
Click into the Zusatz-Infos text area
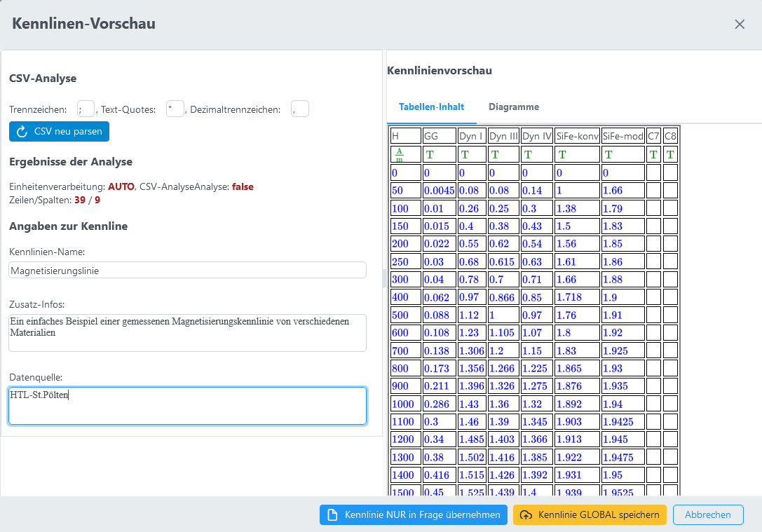pos(187,332)
